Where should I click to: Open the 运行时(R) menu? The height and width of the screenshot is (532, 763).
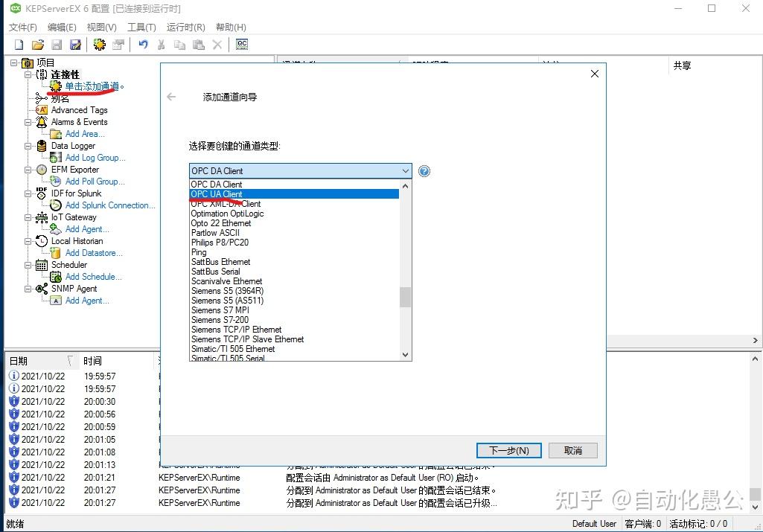coord(185,27)
